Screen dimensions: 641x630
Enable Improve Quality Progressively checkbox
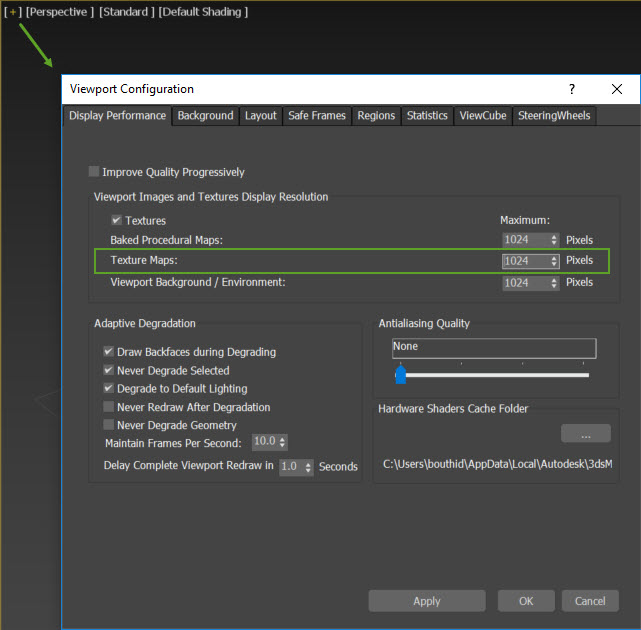click(95, 172)
